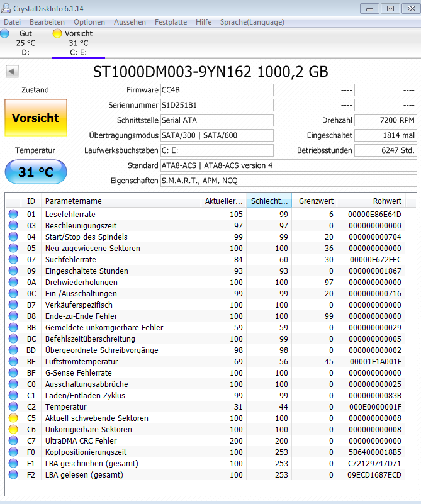This screenshot has width=421, height=504.
Task: Click the status dot for Ein-/Ausschaltungen
Action: click(13, 293)
